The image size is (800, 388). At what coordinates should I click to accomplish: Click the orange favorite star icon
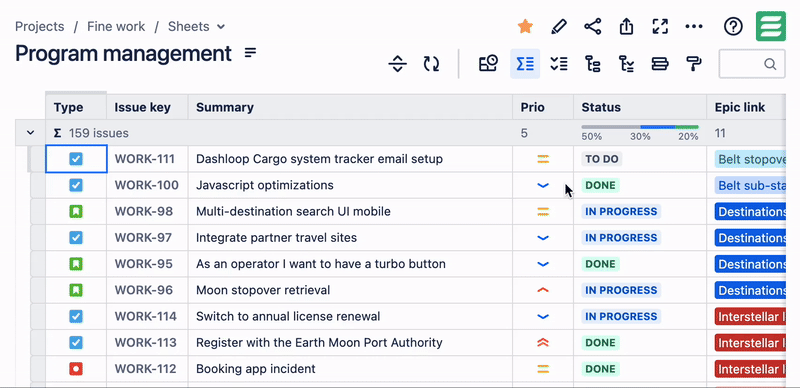tap(525, 27)
